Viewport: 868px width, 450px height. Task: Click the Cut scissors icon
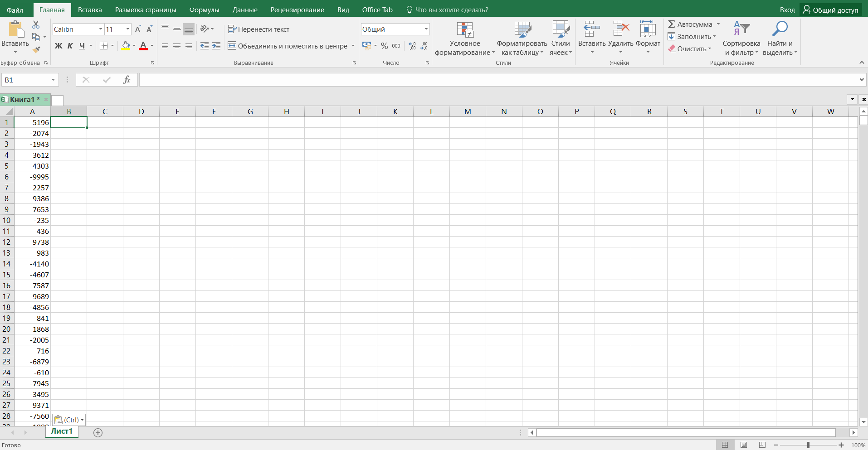36,24
